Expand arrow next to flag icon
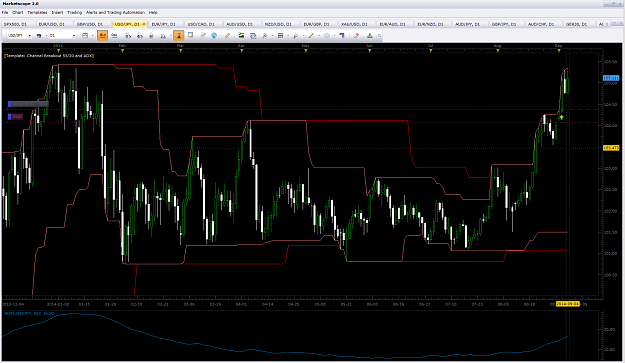Viewport: 625px width, 363px height. pyautogui.click(x=46, y=36)
